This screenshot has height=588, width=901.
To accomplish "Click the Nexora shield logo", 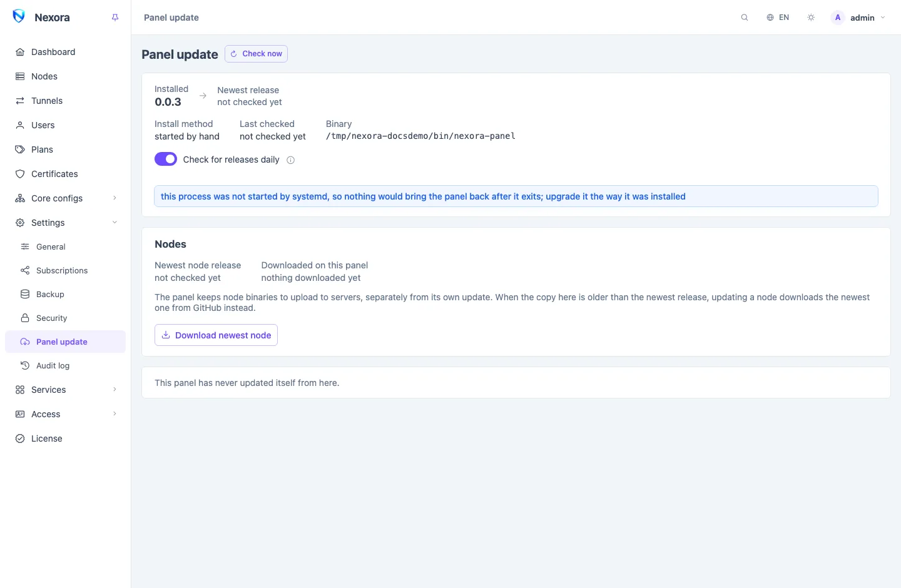I will point(19,16).
